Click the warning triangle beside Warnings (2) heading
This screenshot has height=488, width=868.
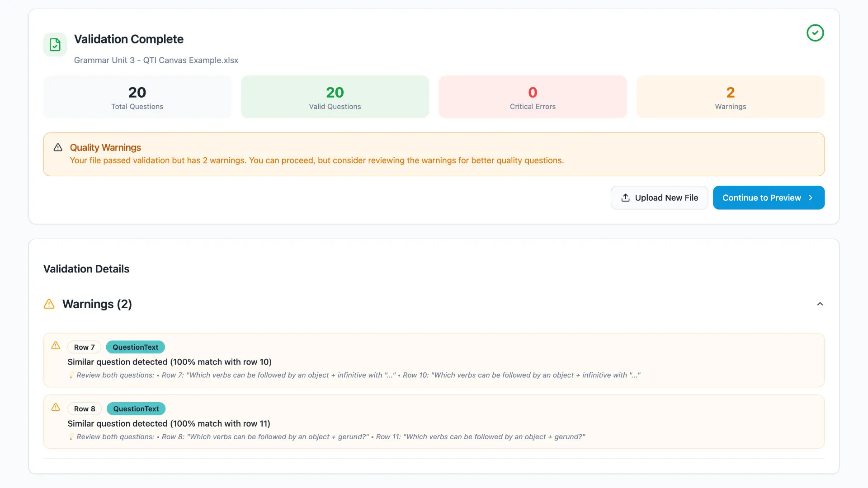[x=49, y=304]
